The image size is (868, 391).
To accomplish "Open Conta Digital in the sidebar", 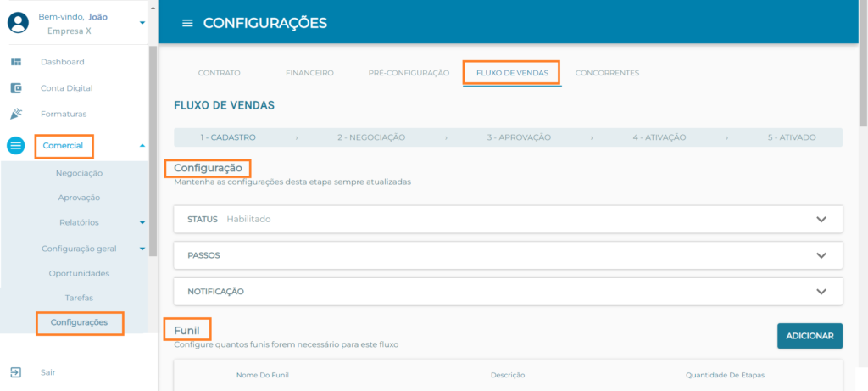I will (x=66, y=88).
